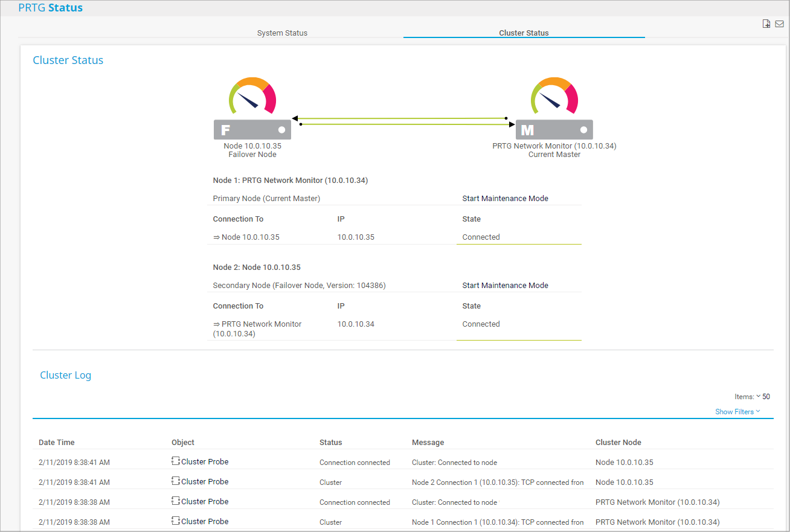
Task: Click the add ticket document icon
Action: coord(766,24)
